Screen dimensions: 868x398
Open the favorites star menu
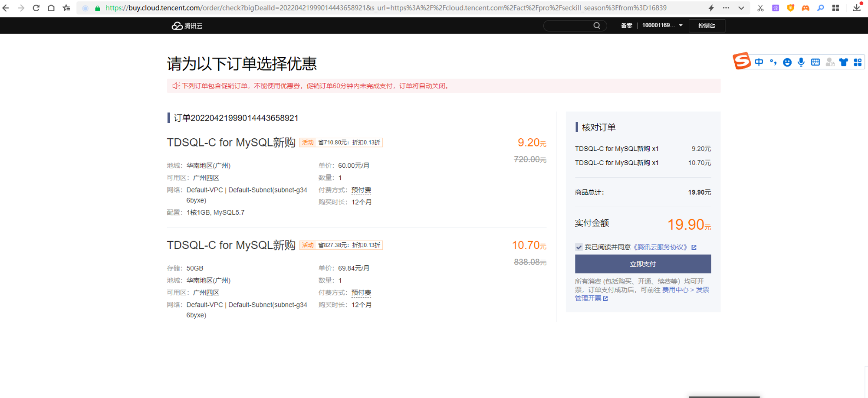[x=66, y=8]
